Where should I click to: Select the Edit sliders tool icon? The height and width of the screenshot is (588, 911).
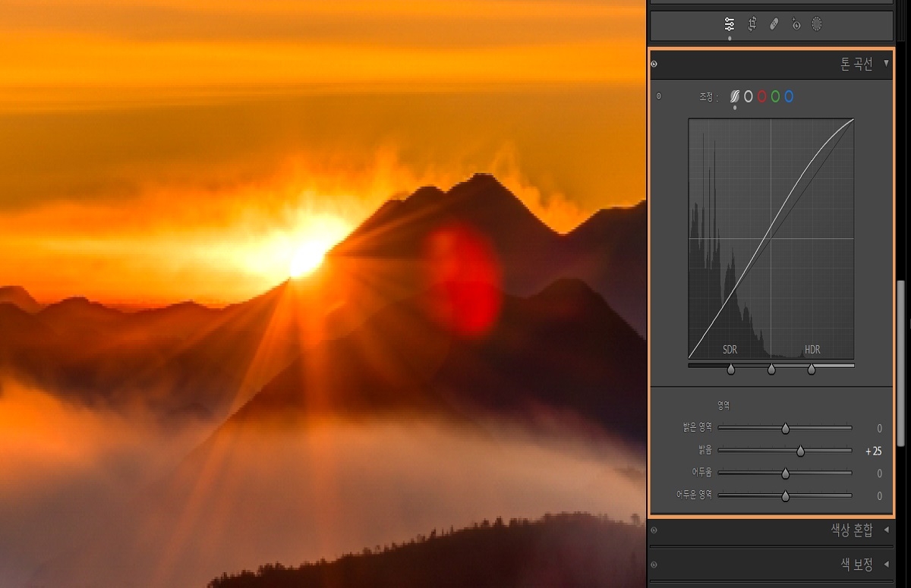[730, 24]
